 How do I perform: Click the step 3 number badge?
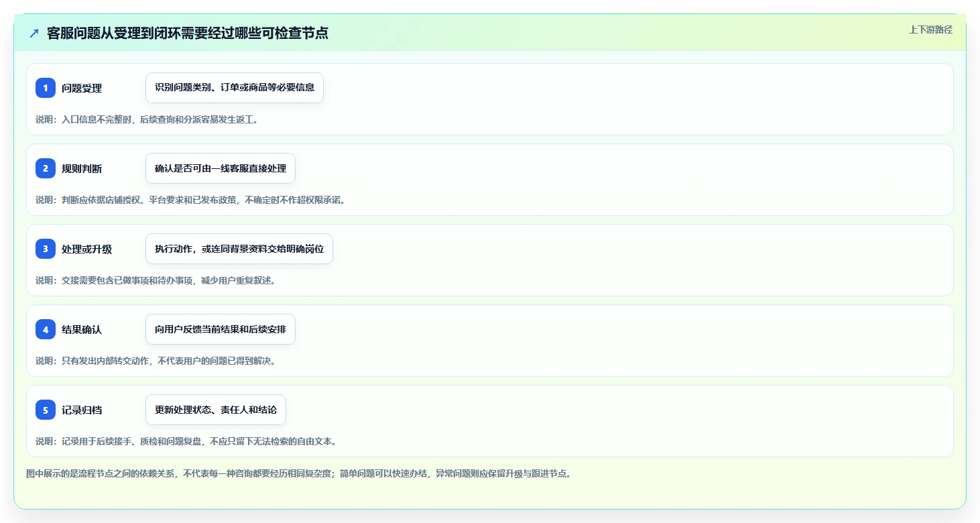point(46,249)
